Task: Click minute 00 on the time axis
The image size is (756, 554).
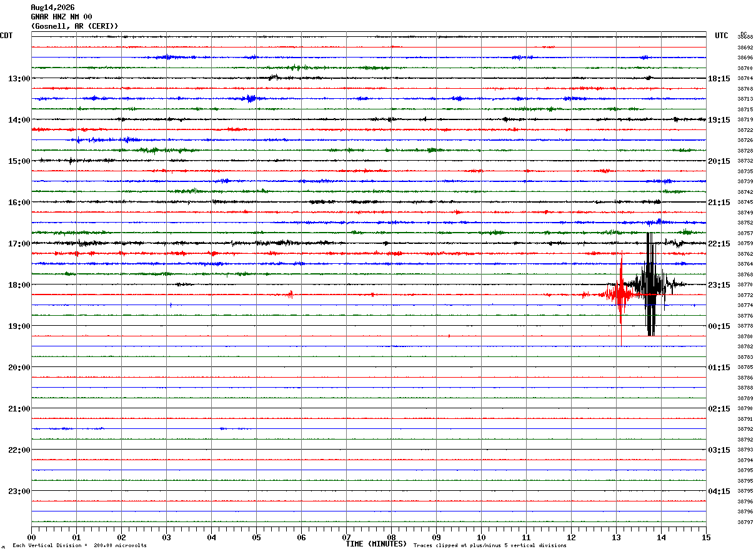Action: (x=31, y=537)
